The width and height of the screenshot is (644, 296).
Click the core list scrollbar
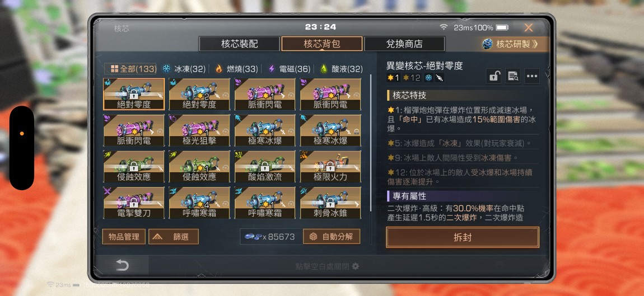(x=371, y=143)
